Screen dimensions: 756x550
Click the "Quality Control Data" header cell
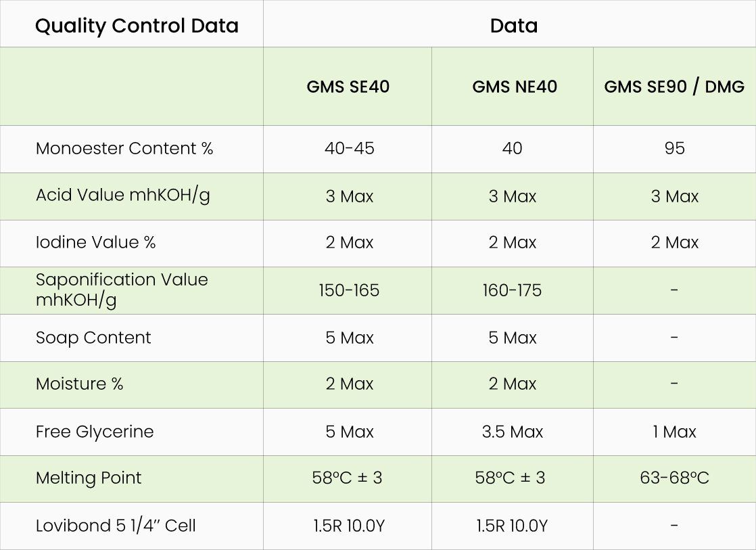pos(137,26)
